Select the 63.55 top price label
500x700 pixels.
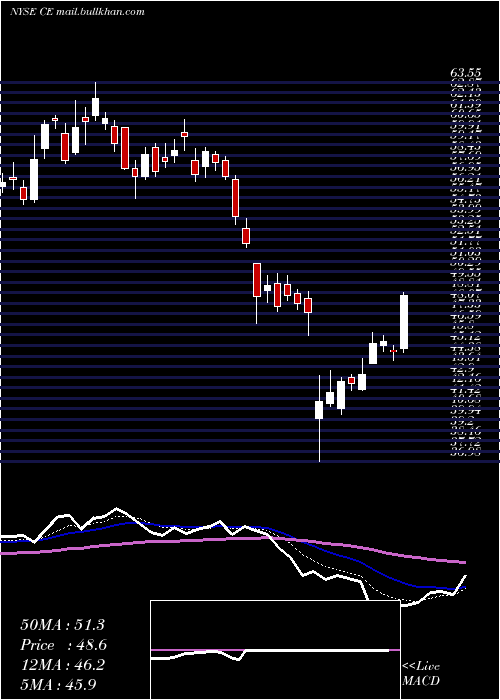point(466,73)
